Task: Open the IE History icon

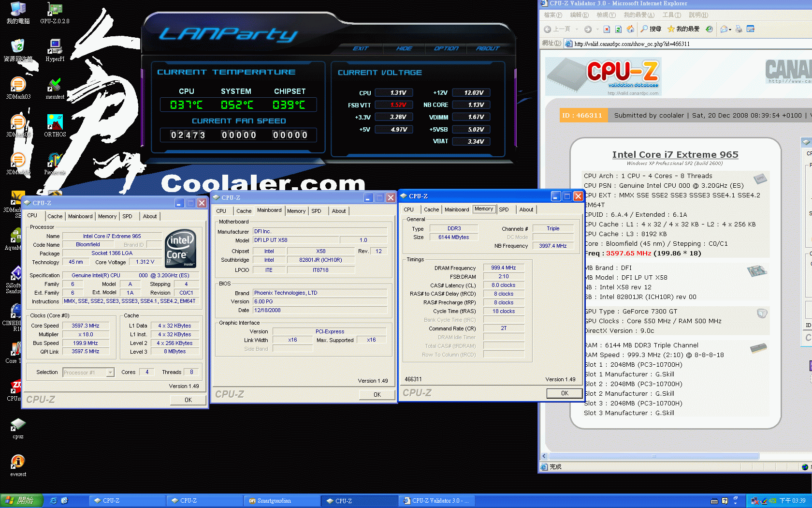Action: pyautogui.click(x=709, y=29)
